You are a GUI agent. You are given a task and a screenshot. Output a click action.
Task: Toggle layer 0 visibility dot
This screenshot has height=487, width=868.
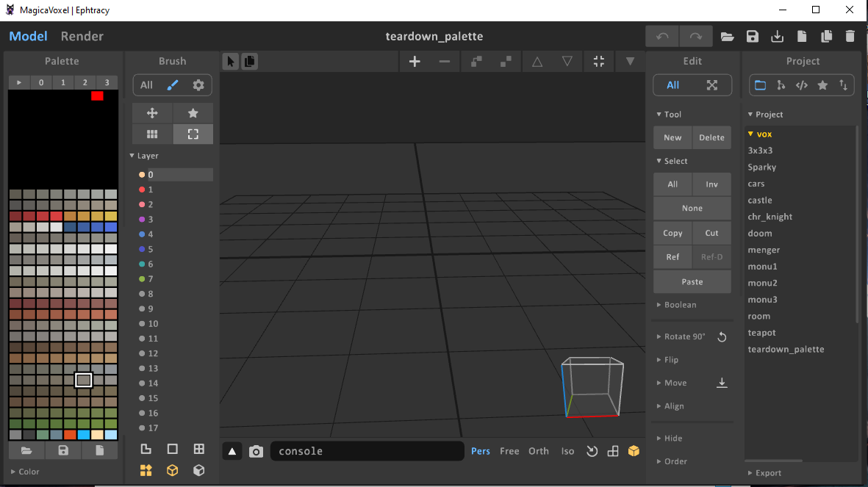(142, 175)
